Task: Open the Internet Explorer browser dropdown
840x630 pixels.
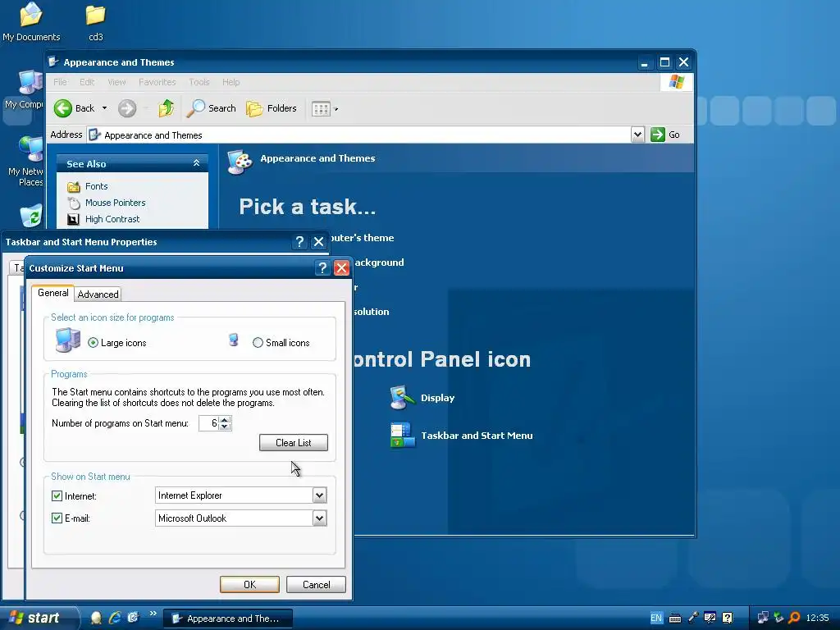Action: [x=319, y=495]
